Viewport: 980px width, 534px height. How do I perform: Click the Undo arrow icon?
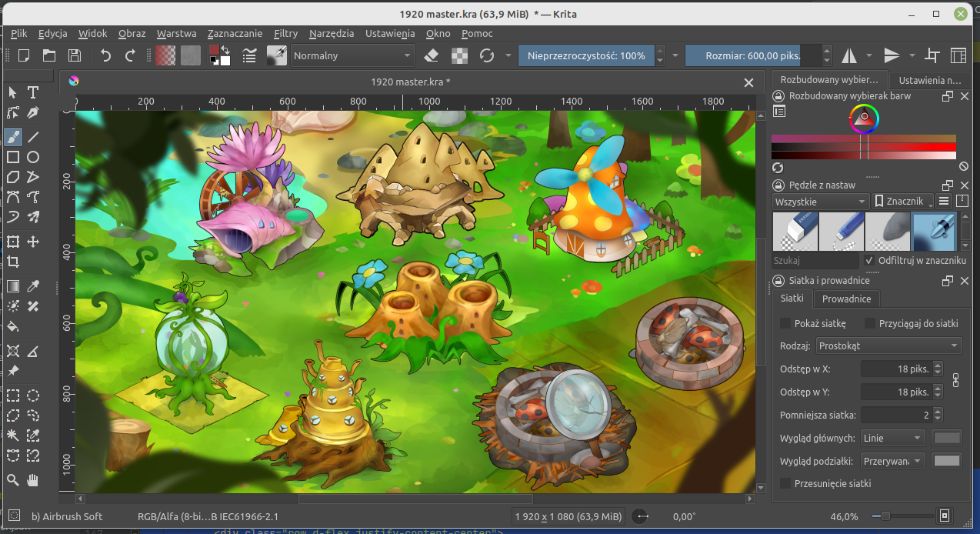(x=105, y=55)
